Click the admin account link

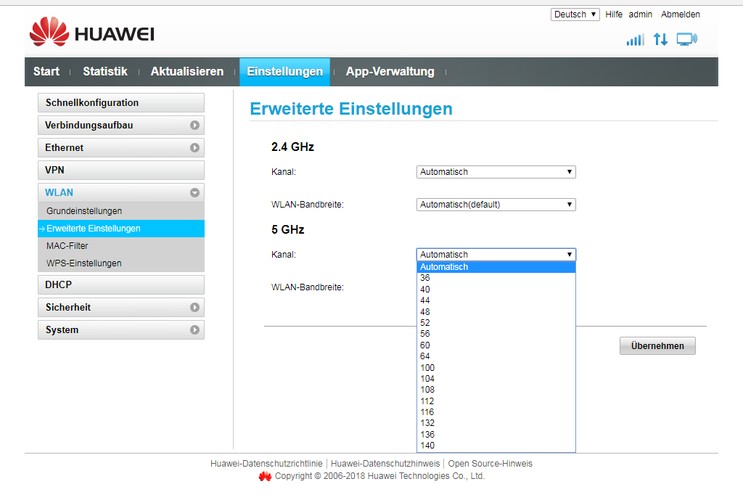[640, 15]
